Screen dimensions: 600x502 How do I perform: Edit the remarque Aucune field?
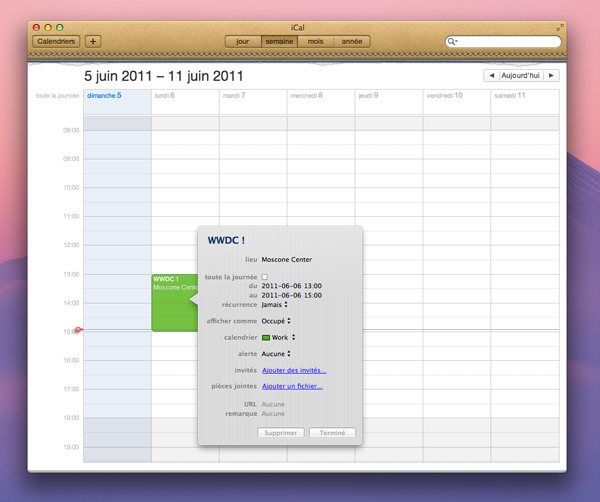(x=273, y=414)
